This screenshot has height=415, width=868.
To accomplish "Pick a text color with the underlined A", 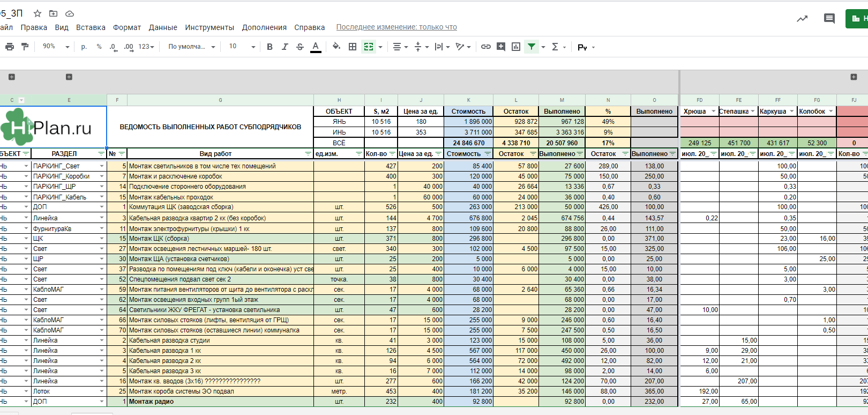I will point(316,47).
